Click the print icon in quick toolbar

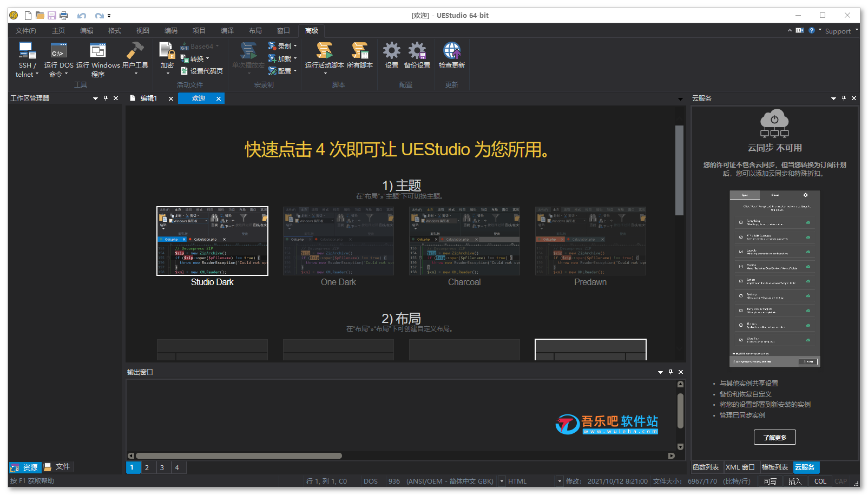[64, 16]
